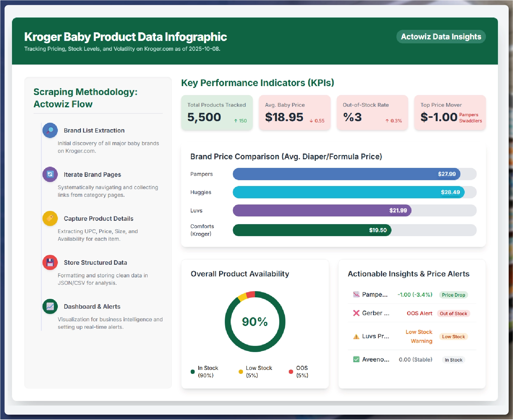The width and height of the screenshot is (513, 420).
Task: Click the Out of Stock status tag
Action: coord(453,314)
